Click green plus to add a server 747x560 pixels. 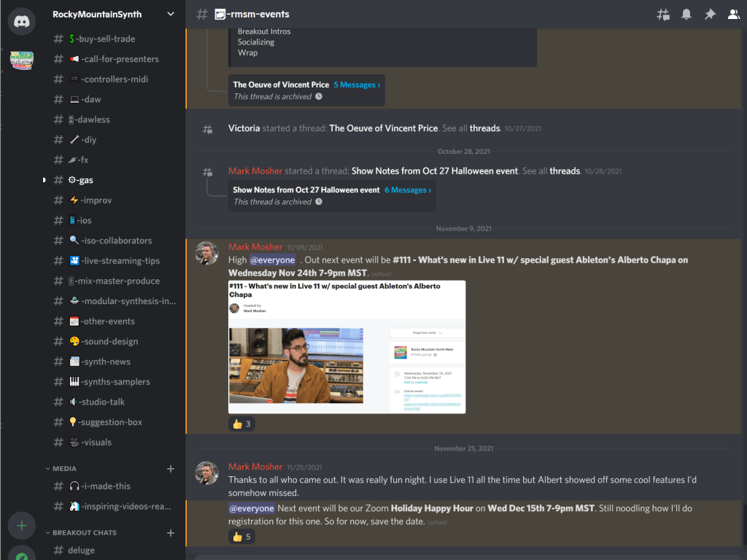point(22,525)
